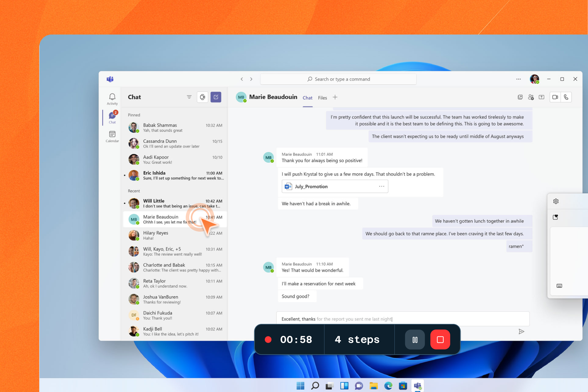Image resolution: width=588 pixels, height=392 pixels.
Task: Start a video call with Marie
Action: [555, 97]
